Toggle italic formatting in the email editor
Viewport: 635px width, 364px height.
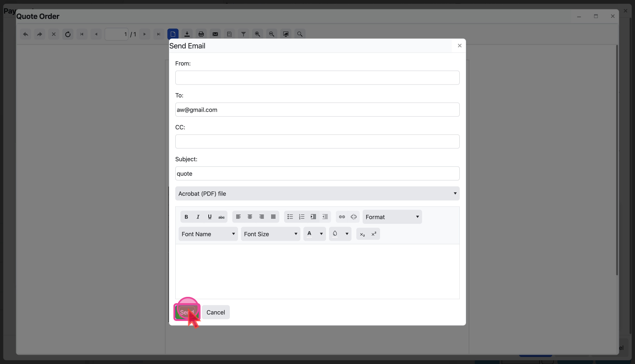(x=198, y=217)
